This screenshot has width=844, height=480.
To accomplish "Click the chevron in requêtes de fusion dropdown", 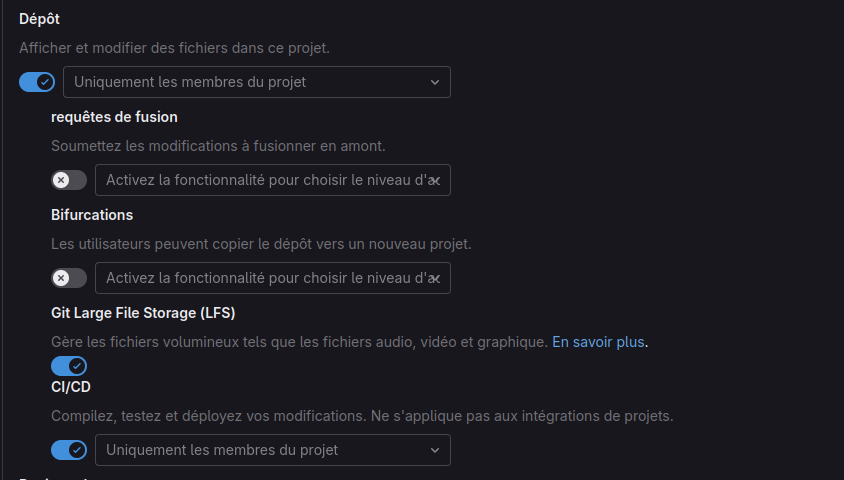I will 434,180.
